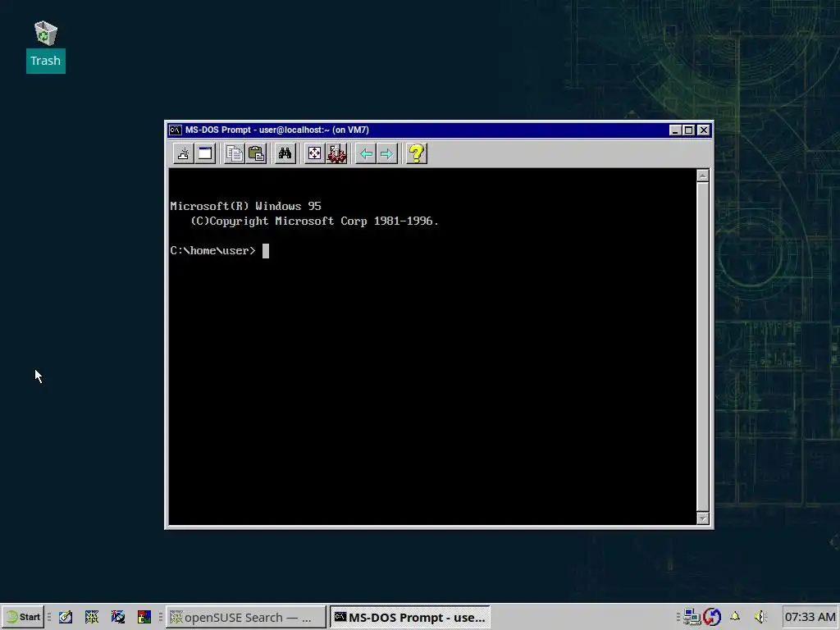Click the terminal scrollbar up arrow
The height and width of the screenshot is (630, 840).
coord(703,176)
